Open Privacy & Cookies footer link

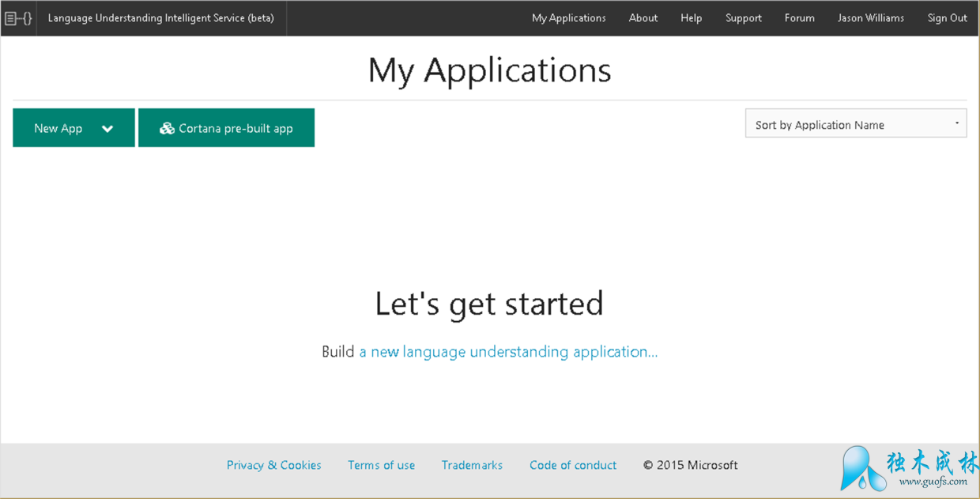click(273, 465)
